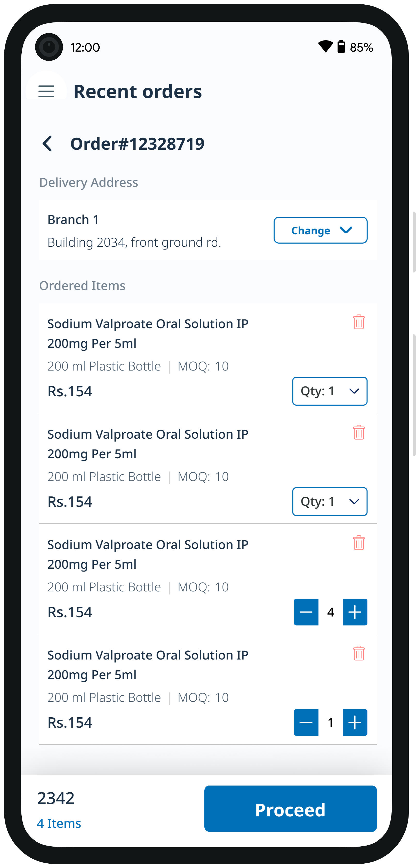
Task: Delete the fourth ordered item
Action: 359,653
